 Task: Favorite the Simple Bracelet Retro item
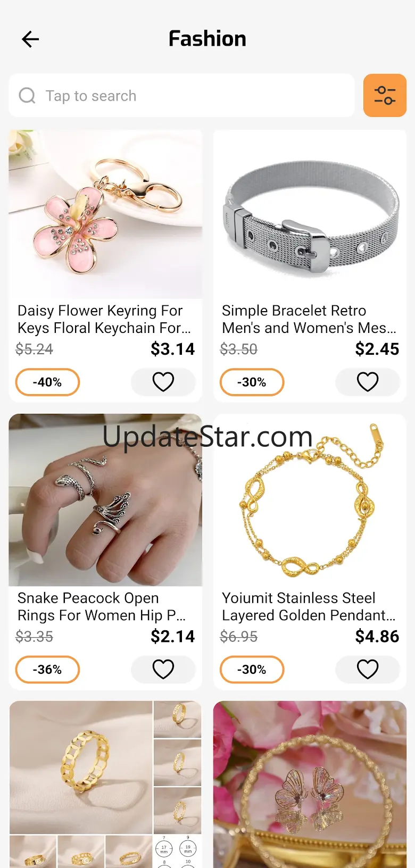point(368,382)
